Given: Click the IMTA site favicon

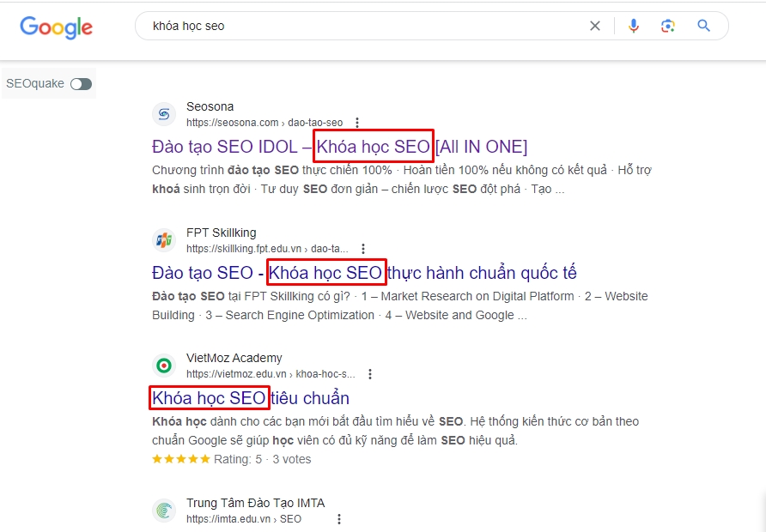Looking at the screenshot, I should click(x=164, y=511).
